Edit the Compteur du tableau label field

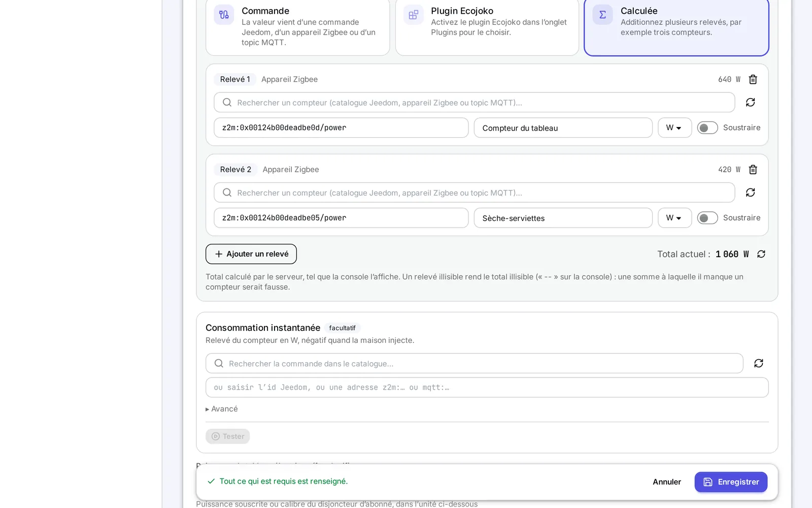[563, 128]
